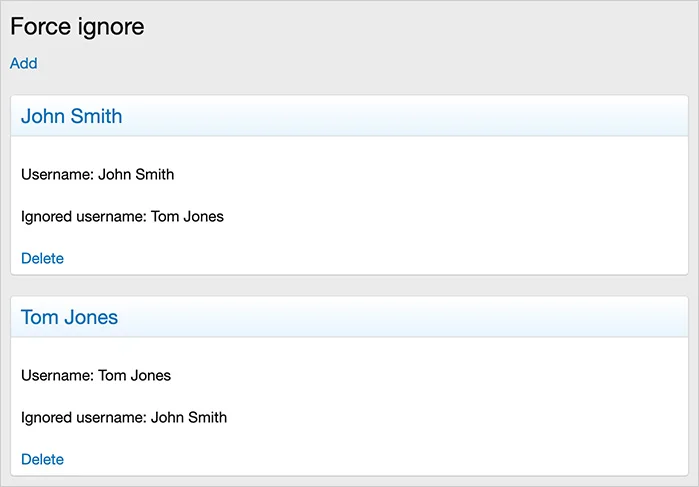Open the John Smith entry title link
Screen dimensions: 699x487
pyautogui.click(x=71, y=116)
